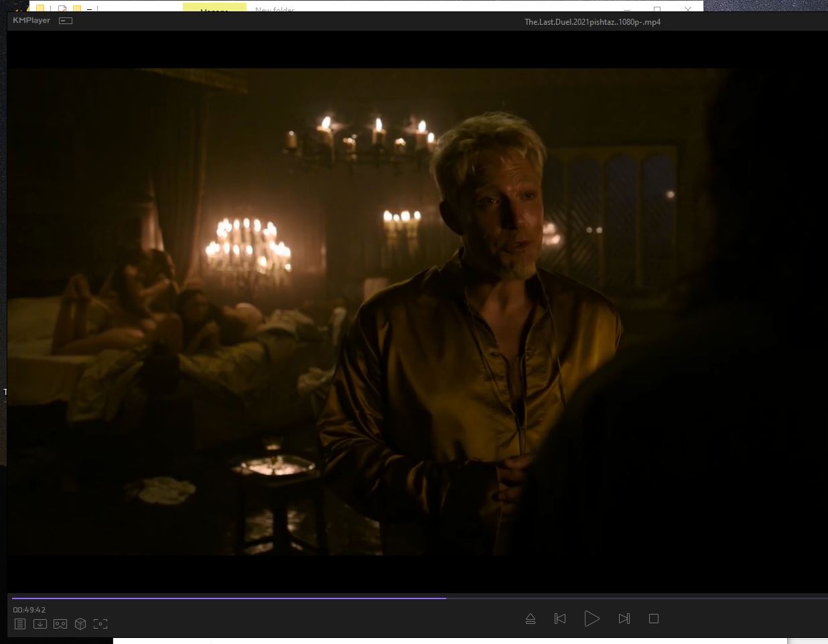Click The.Last.Duel file title text

(592, 22)
